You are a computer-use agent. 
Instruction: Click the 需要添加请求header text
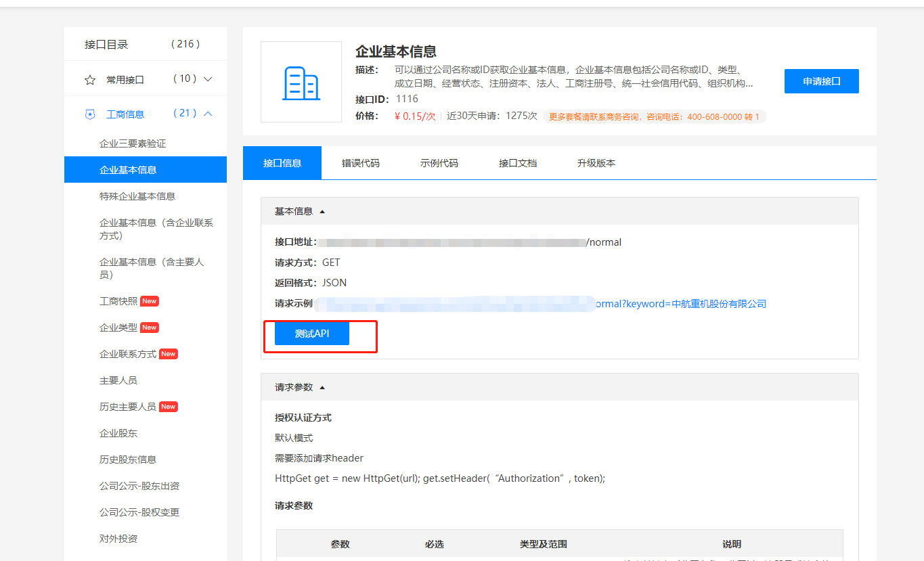pos(319,458)
